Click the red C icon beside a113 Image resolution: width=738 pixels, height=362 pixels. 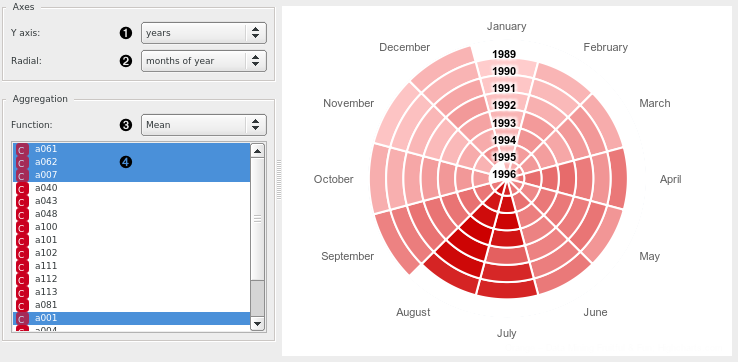coord(22,293)
